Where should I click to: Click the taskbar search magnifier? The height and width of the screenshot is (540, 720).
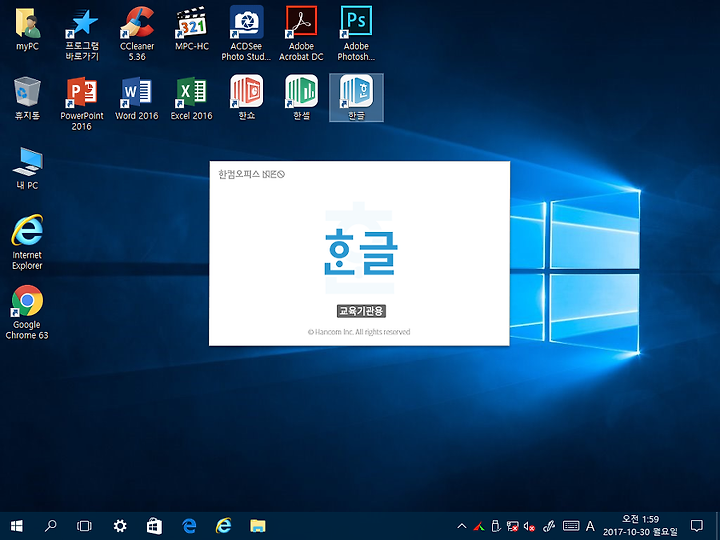(51, 525)
